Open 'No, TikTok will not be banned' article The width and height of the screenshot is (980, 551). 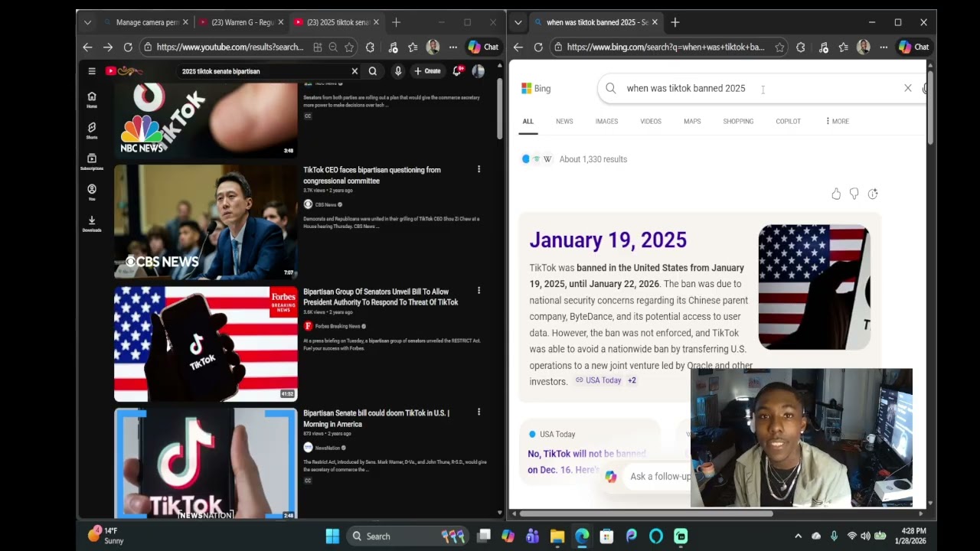(x=586, y=461)
